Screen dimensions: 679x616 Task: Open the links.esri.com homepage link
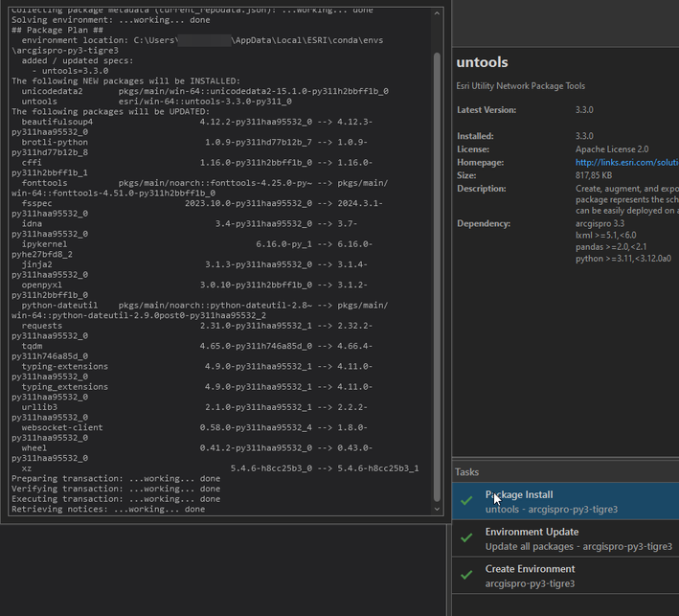coord(626,163)
